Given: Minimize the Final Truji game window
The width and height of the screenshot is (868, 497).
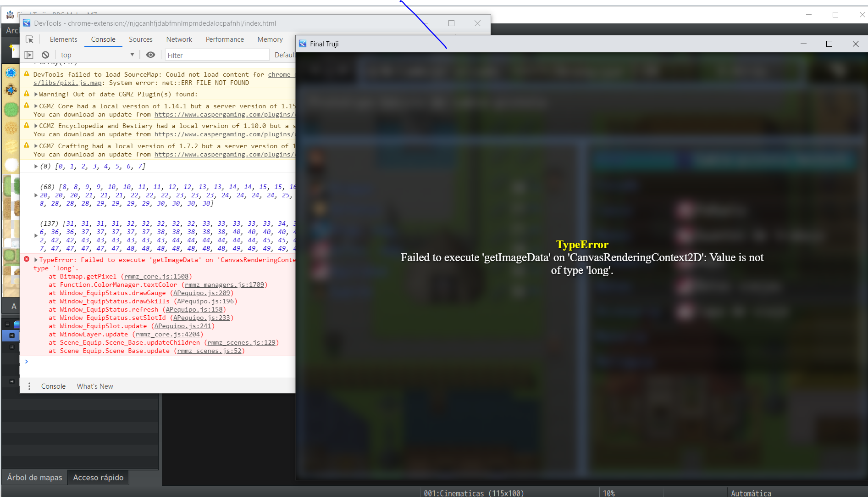Looking at the screenshot, I should [x=803, y=44].
